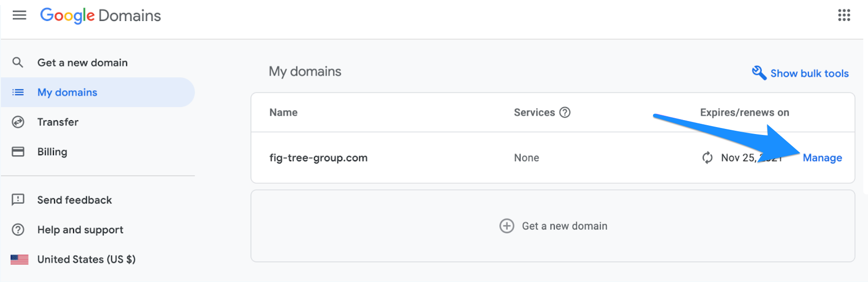Open Manage for fig-tree-group.com
Viewport: 868px width, 282px height.
coord(822,158)
